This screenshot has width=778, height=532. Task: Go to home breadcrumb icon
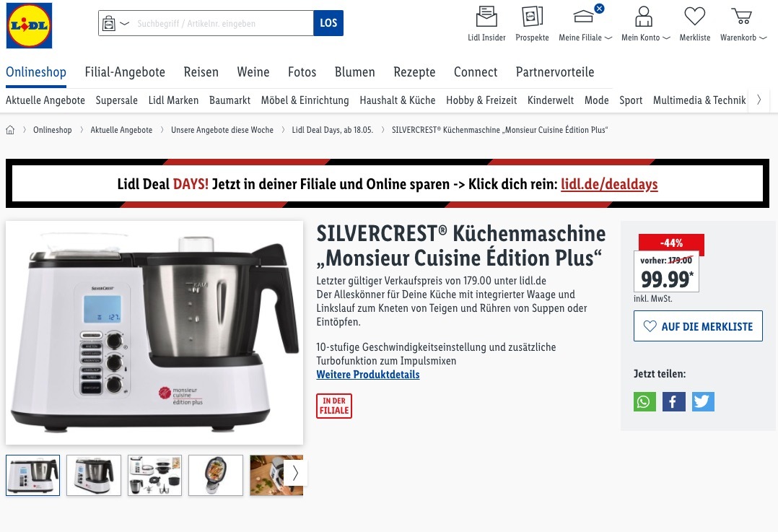pyautogui.click(x=10, y=130)
